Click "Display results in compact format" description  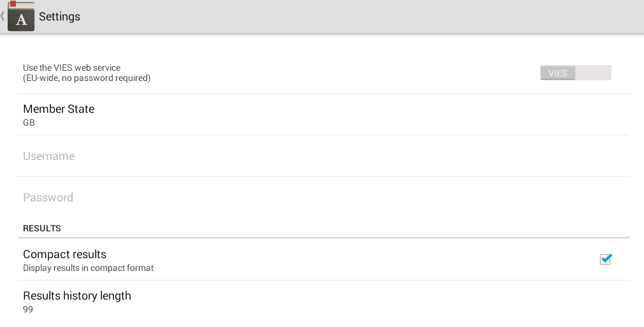point(89,268)
